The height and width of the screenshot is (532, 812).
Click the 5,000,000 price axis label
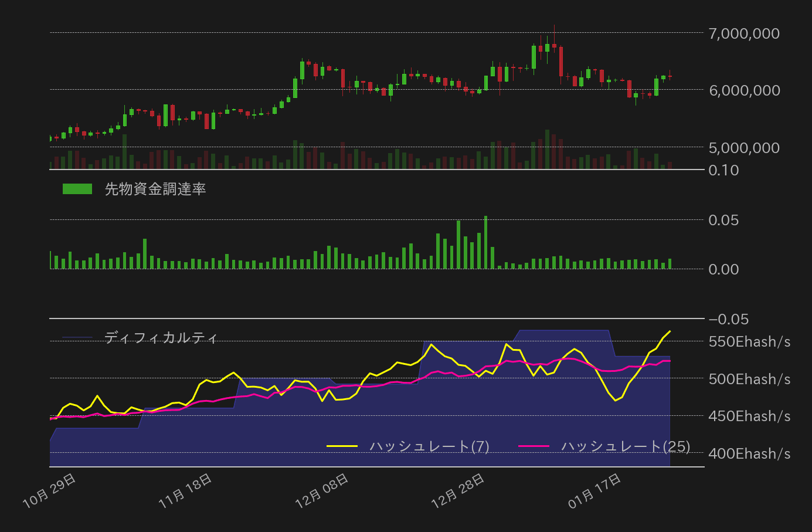point(744,148)
